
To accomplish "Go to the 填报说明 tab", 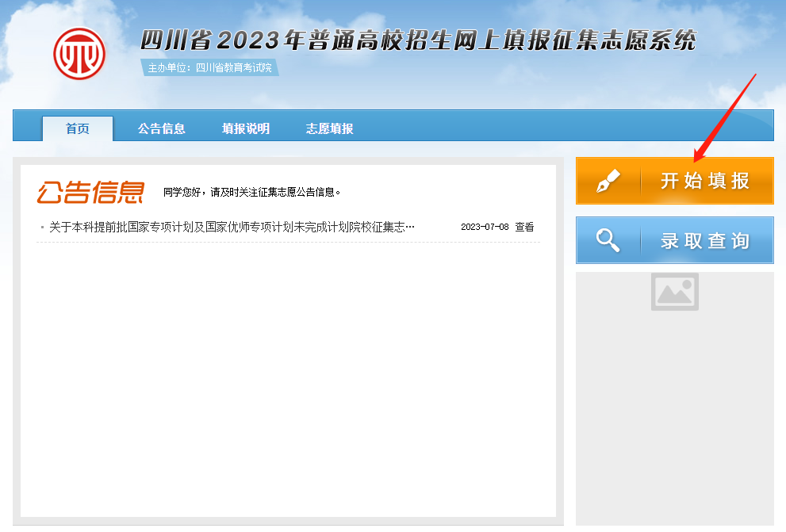I will tap(246, 128).
